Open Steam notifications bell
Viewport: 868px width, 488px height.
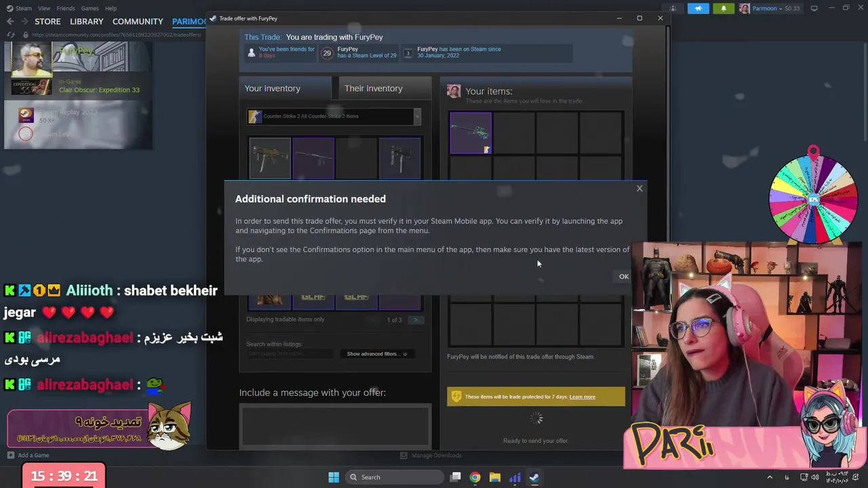[724, 8]
